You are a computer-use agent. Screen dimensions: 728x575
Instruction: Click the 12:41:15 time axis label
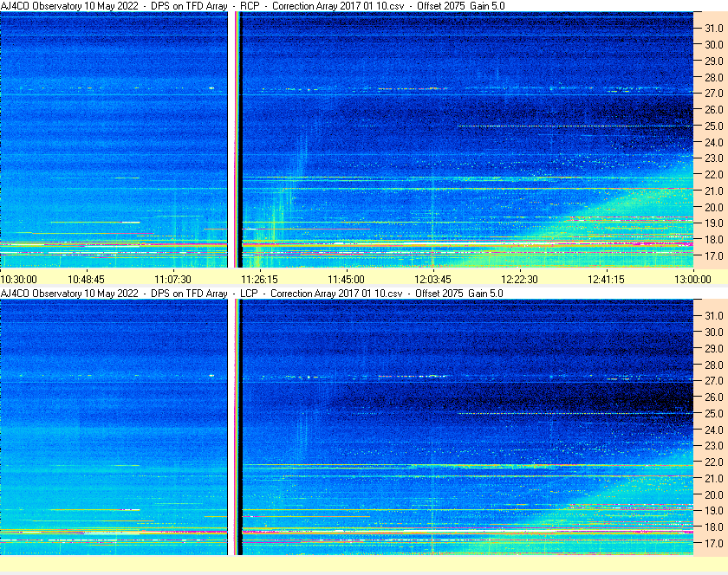click(x=607, y=280)
